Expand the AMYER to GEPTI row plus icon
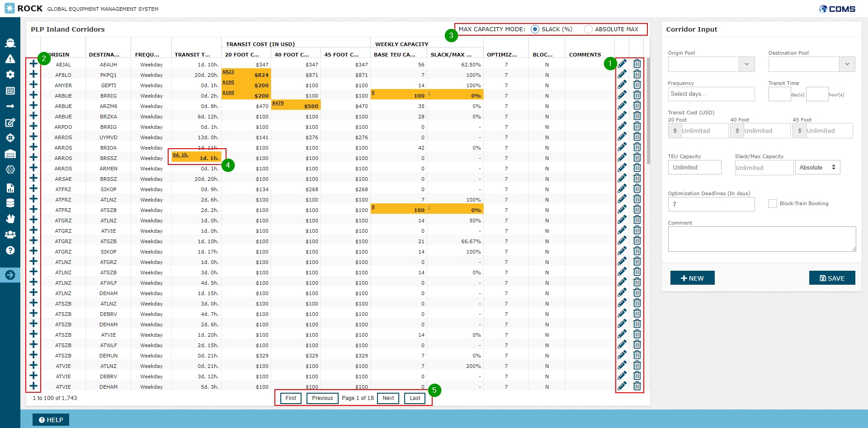Screen dimensions: 868x428 (x=33, y=85)
